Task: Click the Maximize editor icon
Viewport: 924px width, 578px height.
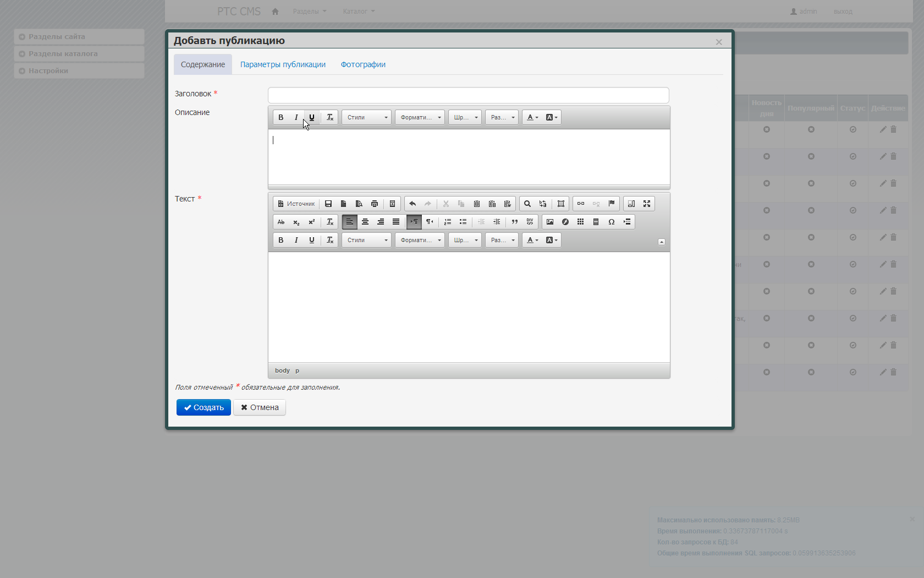Action: [647, 204]
